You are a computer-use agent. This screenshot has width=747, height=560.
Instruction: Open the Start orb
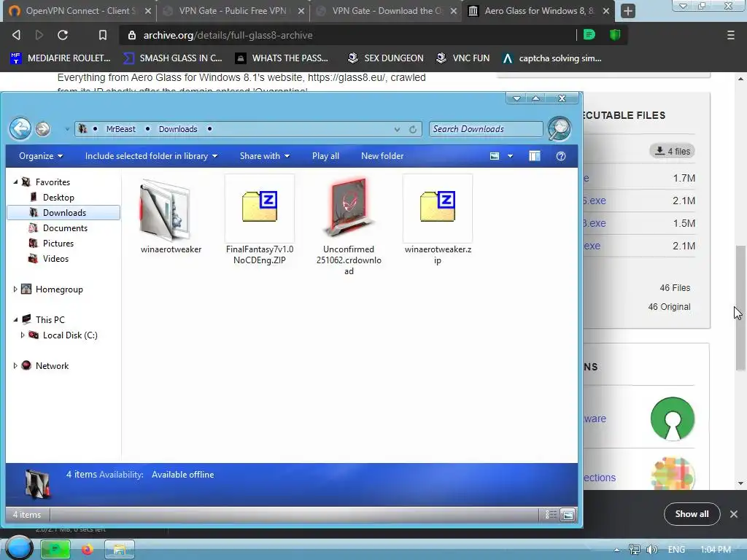(x=18, y=548)
